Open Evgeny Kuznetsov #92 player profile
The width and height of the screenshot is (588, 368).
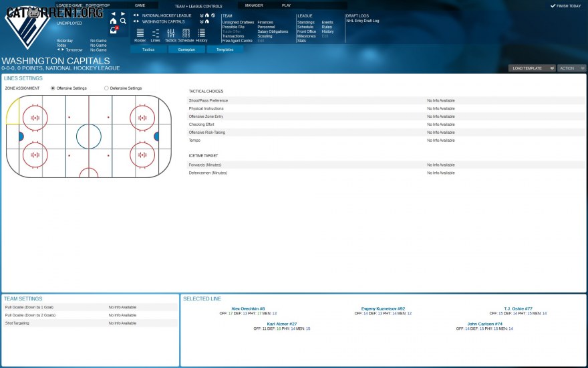click(x=383, y=308)
